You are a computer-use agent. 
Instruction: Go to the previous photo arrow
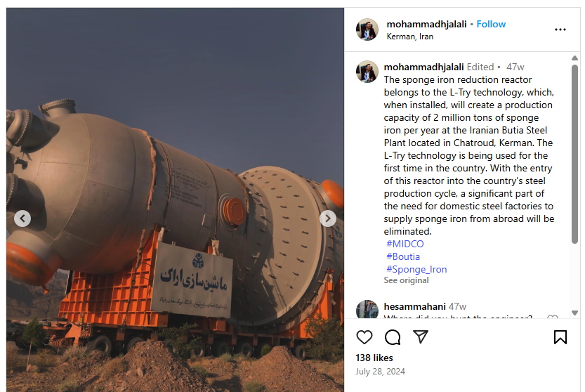[x=22, y=218]
